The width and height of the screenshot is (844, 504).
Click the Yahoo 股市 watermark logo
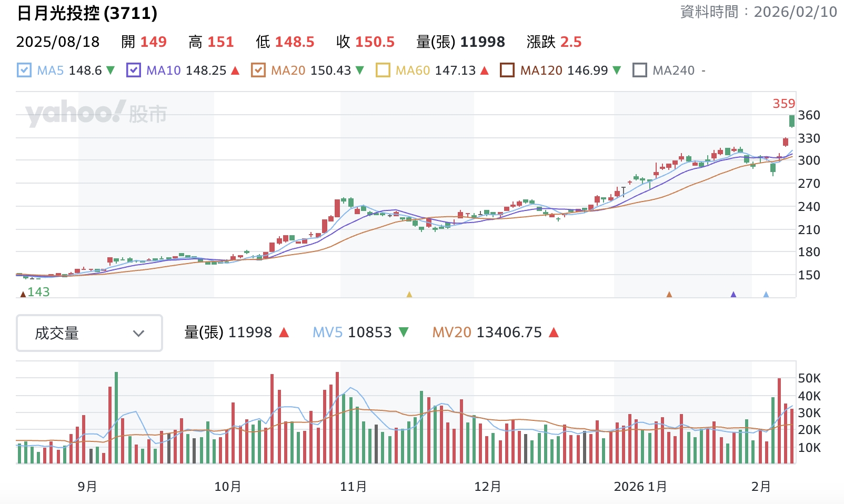[x=96, y=113]
